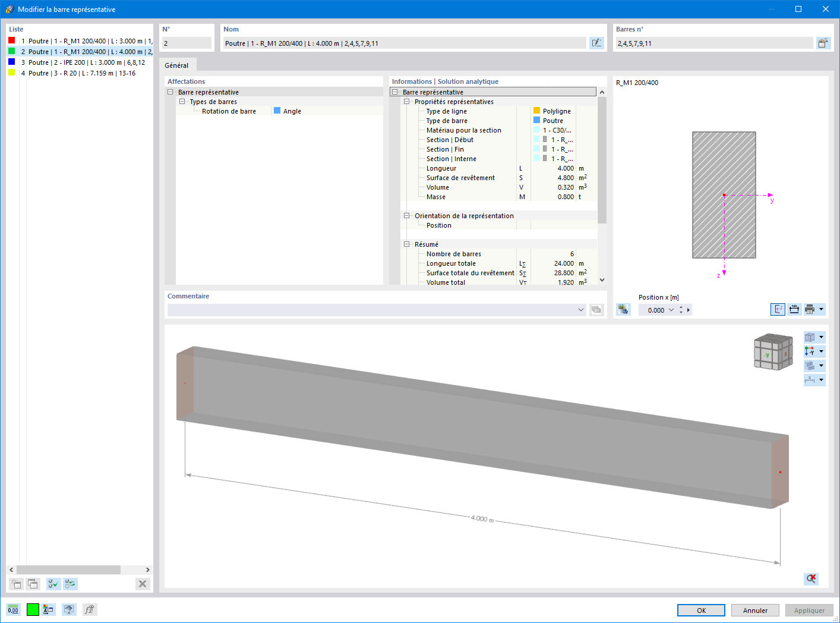Click the RFEM app icon in title bar

pyautogui.click(x=9, y=9)
